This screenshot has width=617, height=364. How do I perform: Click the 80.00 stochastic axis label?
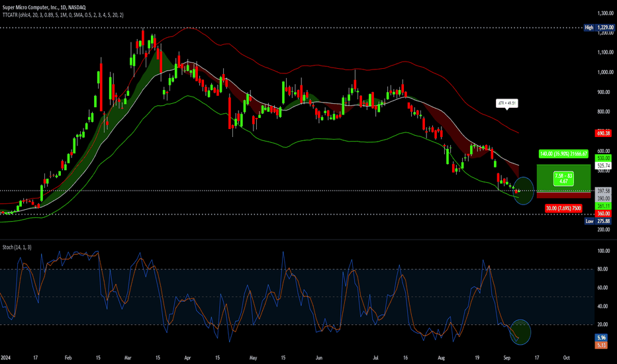[x=604, y=269]
